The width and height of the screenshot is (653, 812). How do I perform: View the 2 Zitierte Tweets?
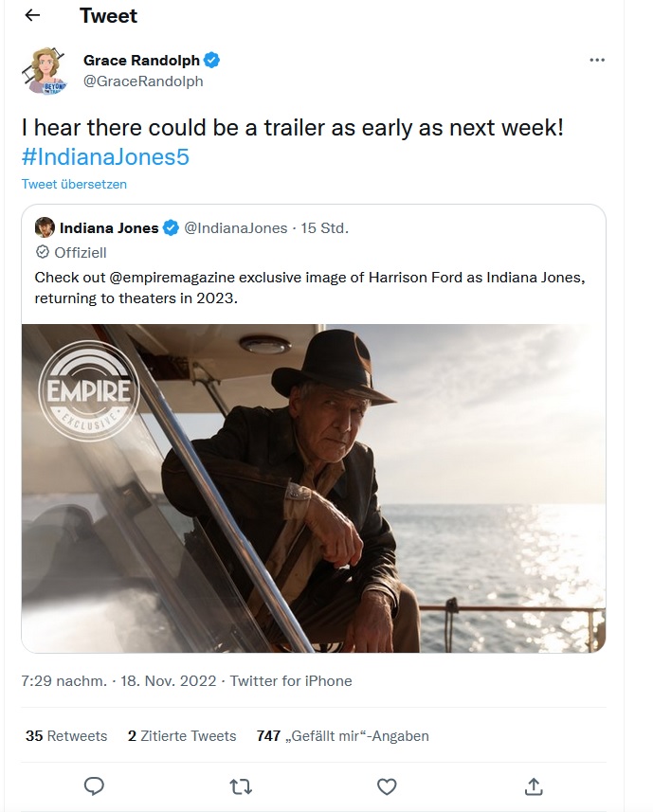click(182, 735)
